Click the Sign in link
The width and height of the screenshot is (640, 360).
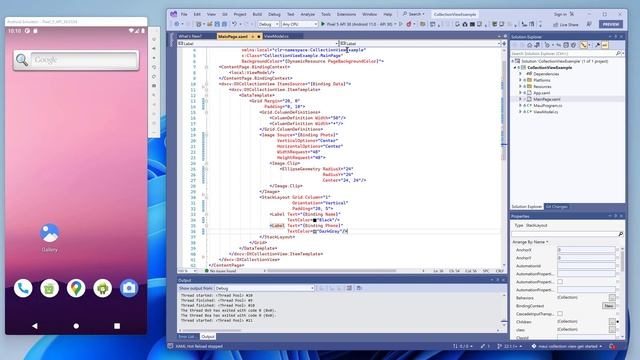coord(560,14)
